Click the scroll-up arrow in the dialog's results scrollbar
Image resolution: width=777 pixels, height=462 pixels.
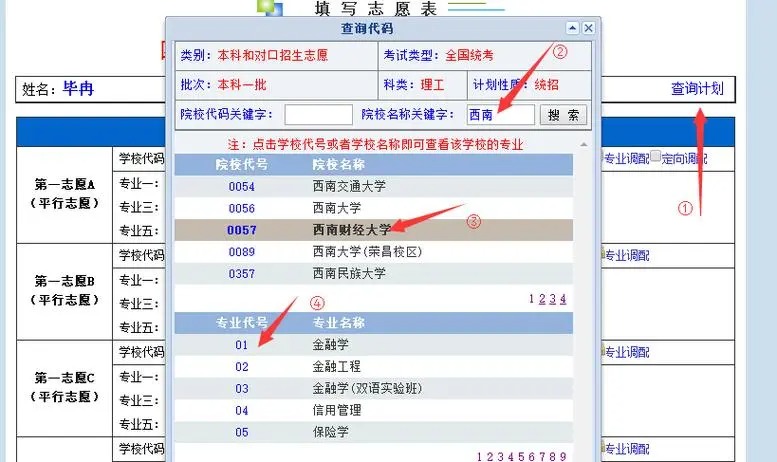point(584,145)
